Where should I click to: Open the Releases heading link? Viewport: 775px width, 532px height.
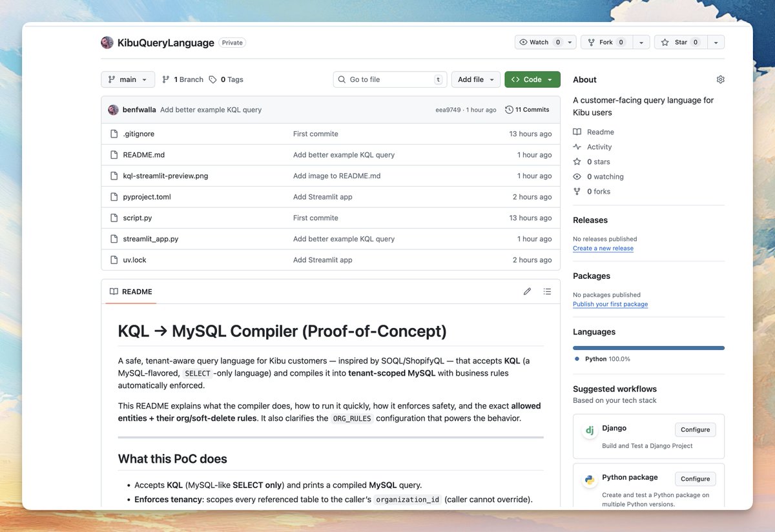tap(590, 220)
